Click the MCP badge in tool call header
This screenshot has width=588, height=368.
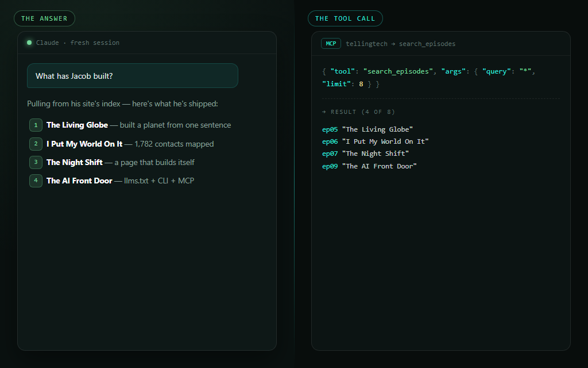pos(331,44)
